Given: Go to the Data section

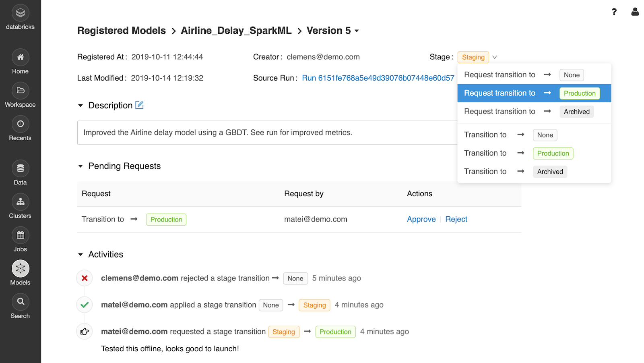Looking at the screenshot, I should pos(20,169).
